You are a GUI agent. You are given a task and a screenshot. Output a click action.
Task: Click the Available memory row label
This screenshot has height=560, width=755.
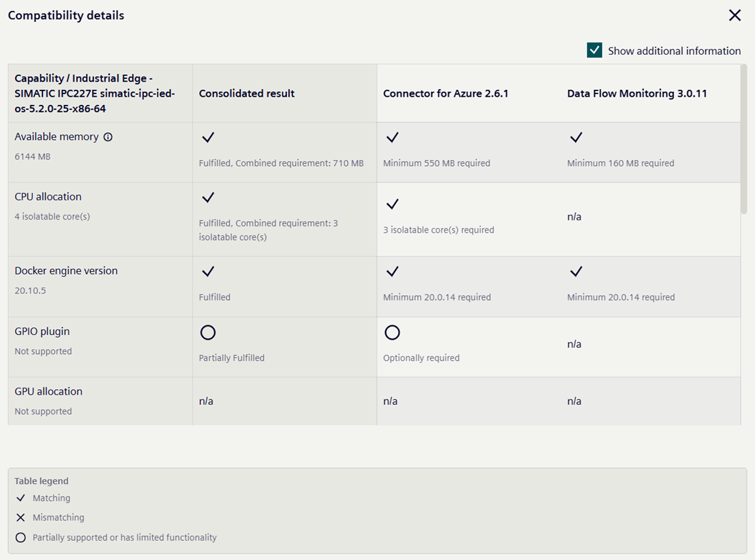point(56,137)
